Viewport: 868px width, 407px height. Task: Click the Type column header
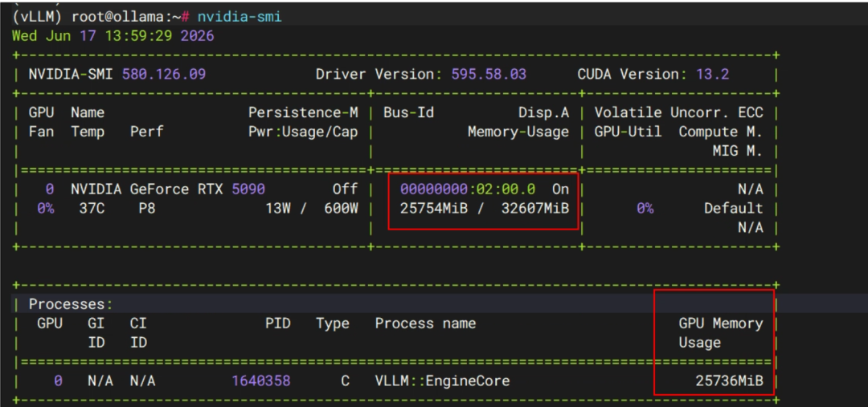pos(333,324)
